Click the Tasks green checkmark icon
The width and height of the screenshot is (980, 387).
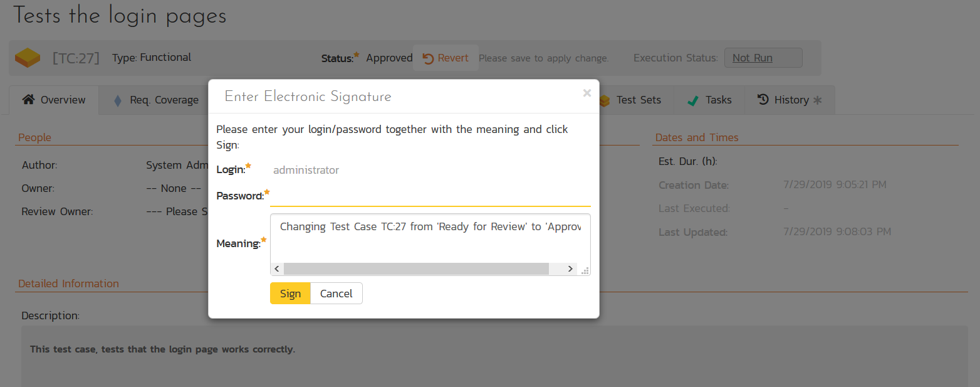coord(692,101)
